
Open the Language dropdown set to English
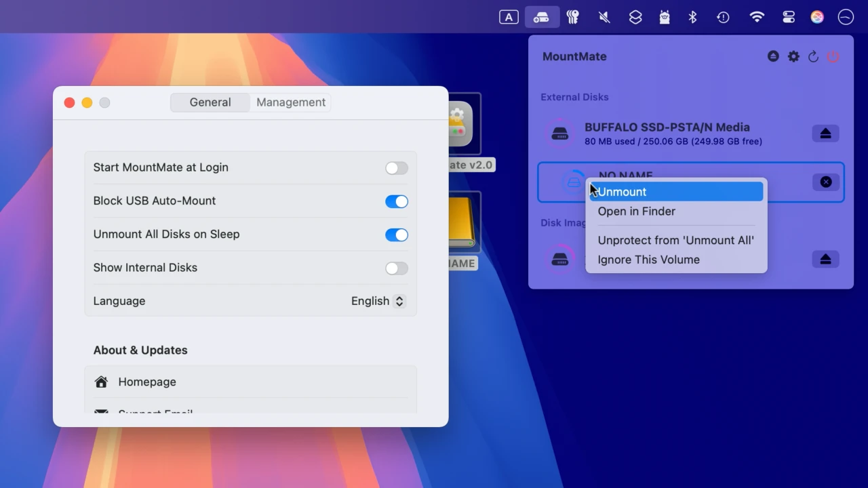pos(378,301)
